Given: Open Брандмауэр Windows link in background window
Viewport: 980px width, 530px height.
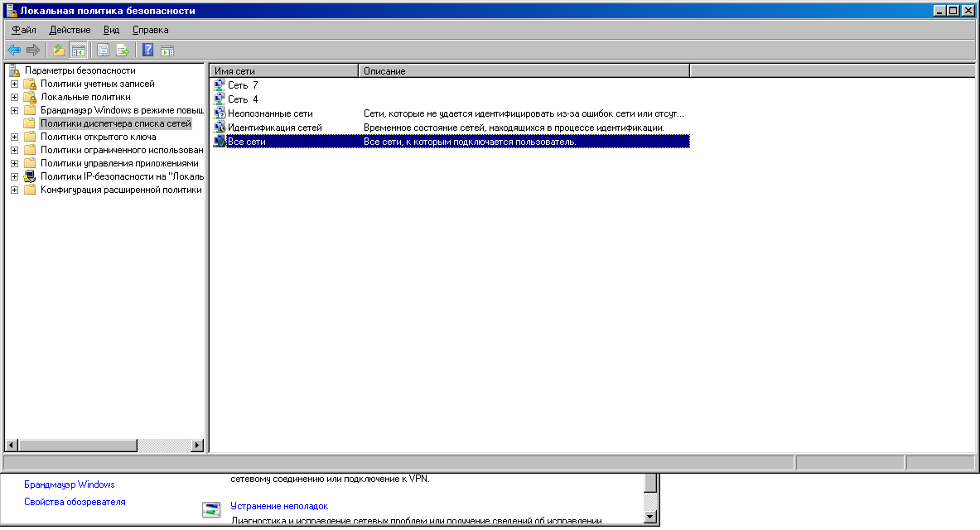Looking at the screenshot, I should pyautogui.click(x=70, y=484).
